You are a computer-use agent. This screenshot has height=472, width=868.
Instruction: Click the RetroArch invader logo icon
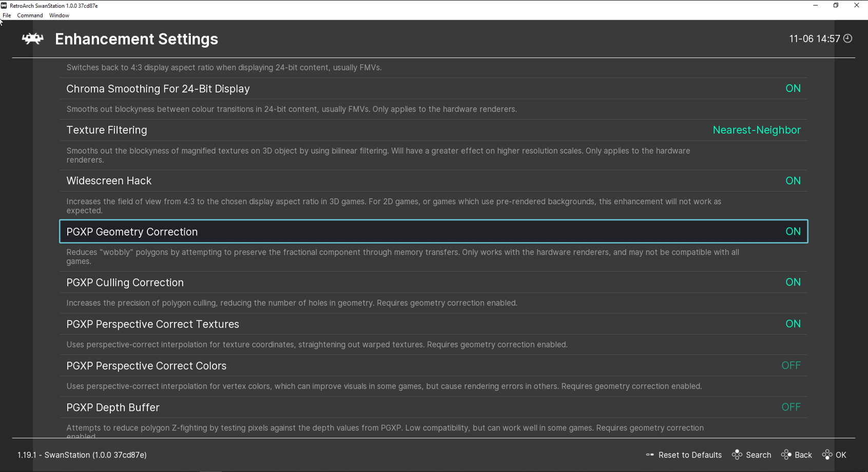point(32,39)
